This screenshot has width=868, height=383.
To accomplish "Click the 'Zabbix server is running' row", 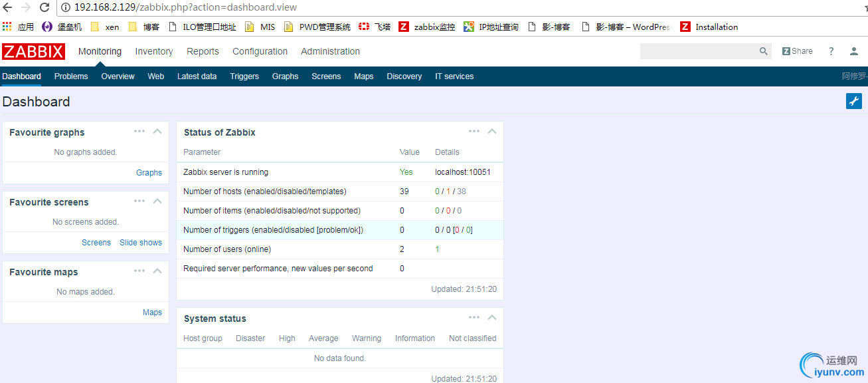I will [340, 172].
